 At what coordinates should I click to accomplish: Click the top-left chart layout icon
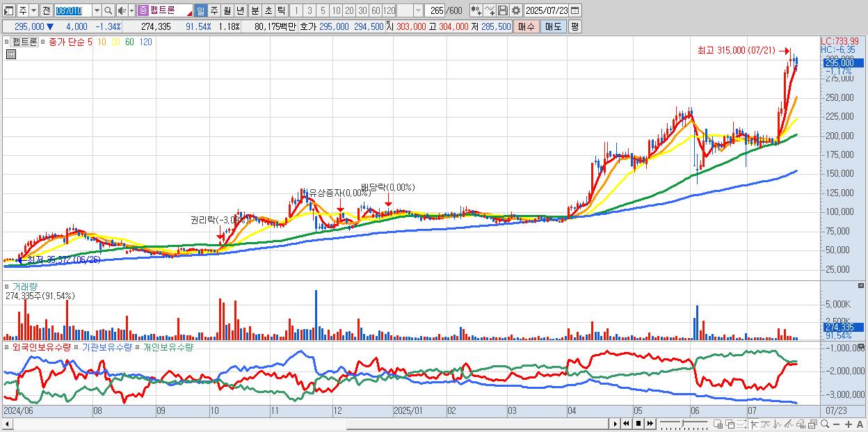9,10
